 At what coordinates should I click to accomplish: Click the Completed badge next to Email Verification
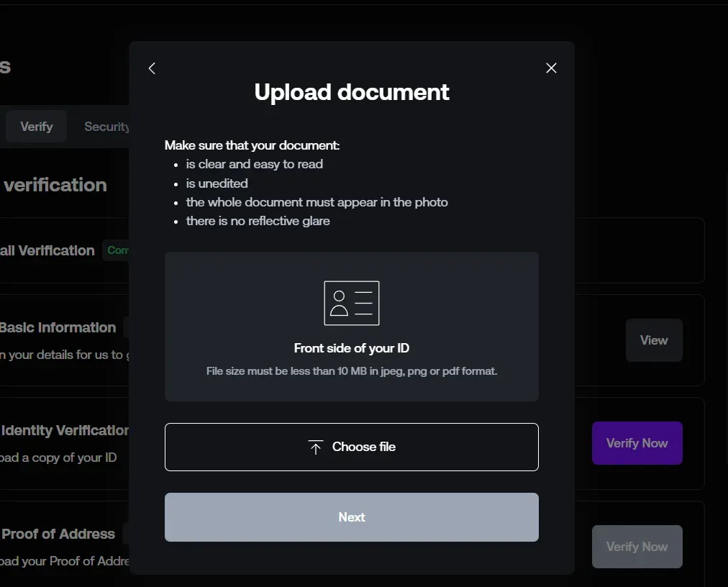[x=118, y=250]
